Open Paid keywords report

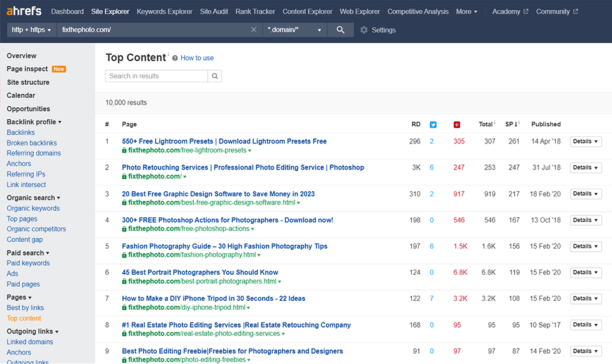tap(28, 263)
